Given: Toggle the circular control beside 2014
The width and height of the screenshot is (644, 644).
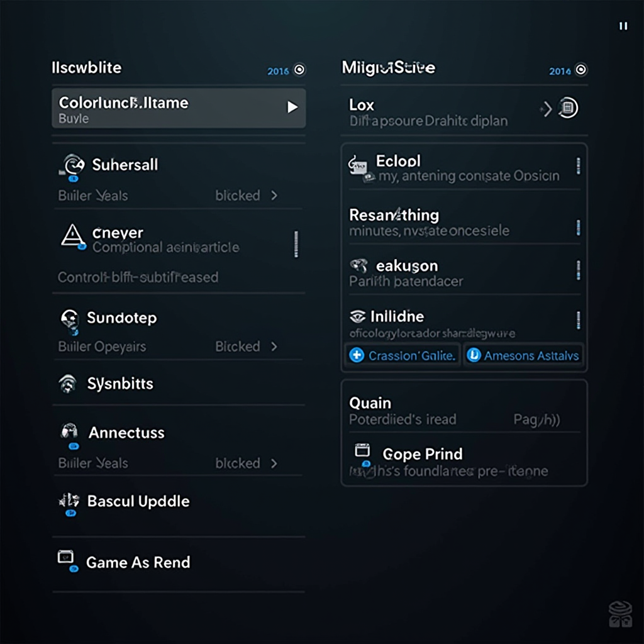Looking at the screenshot, I should (582, 70).
